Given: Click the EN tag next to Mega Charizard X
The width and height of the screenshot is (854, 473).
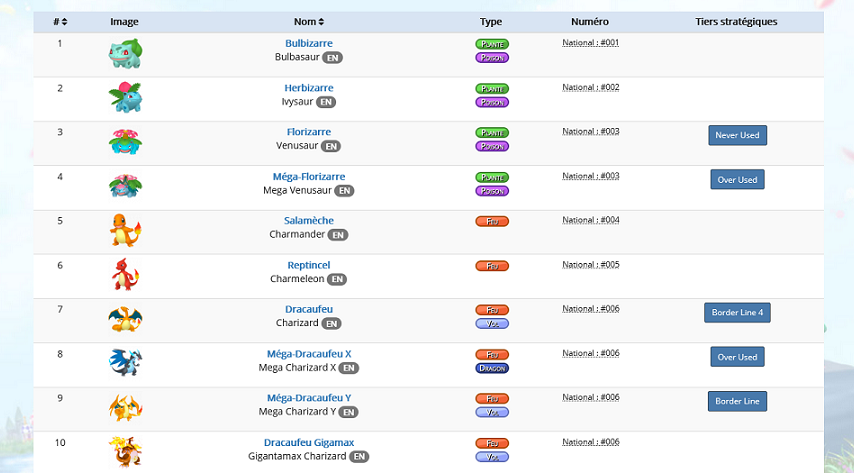Looking at the screenshot, I should [349, 368].
